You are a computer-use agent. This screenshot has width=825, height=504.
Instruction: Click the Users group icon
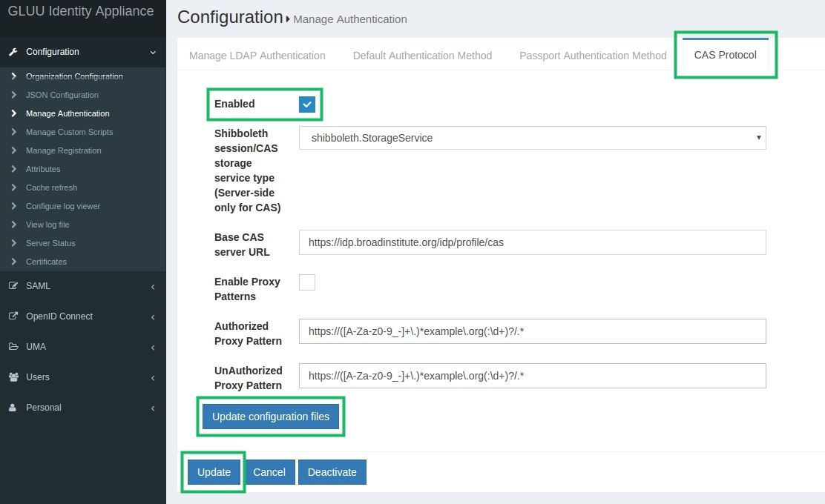[13, 377]
